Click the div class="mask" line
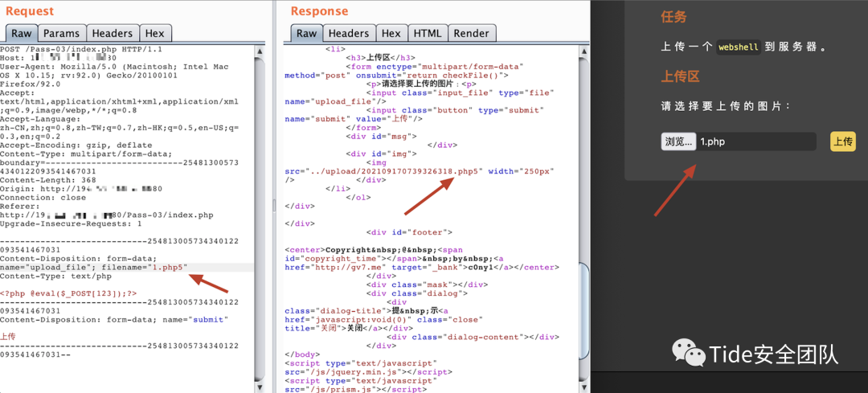 pos(427,285)
